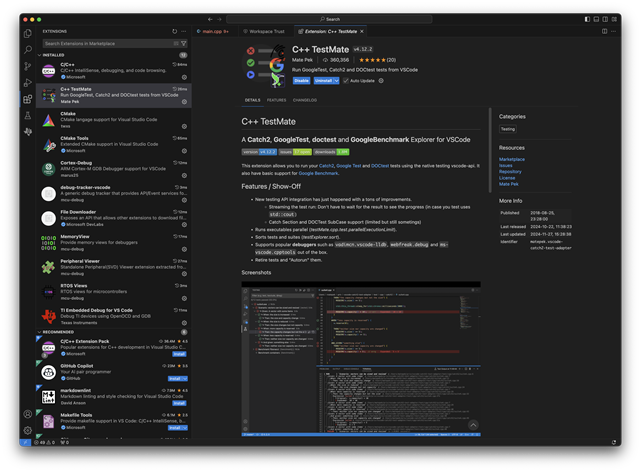Follow the Catch2 link in description
Image resolution: width=640 pixels, height=471 pixels.
(326, 166)
